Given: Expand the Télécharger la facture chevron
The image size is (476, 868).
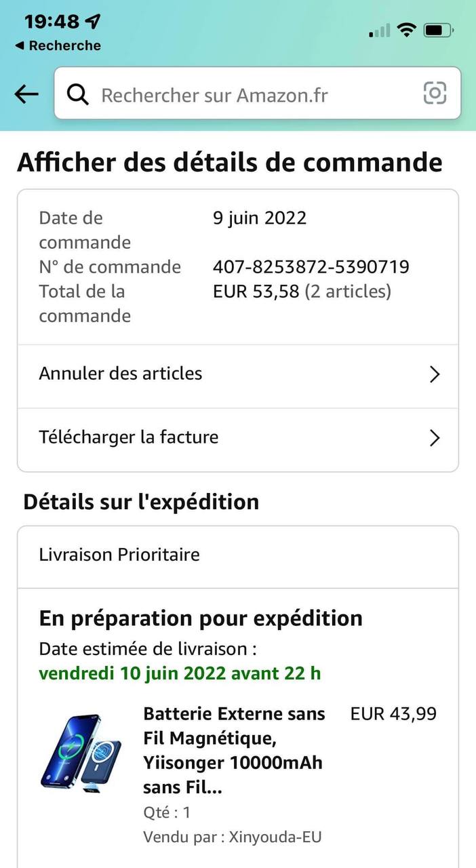Looking at the screenshot, I should (x=435, y=438).
